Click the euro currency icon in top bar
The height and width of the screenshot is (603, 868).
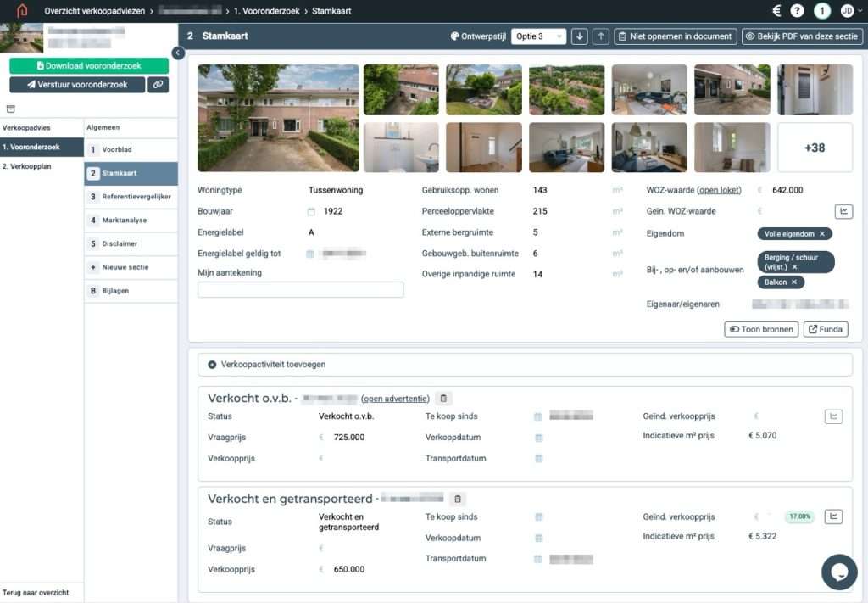[776, 10]
